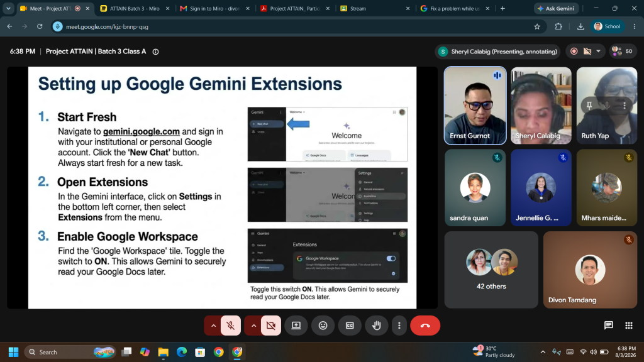Switch to Project ATTAIN_Partici PDF tab

point(295,8)
